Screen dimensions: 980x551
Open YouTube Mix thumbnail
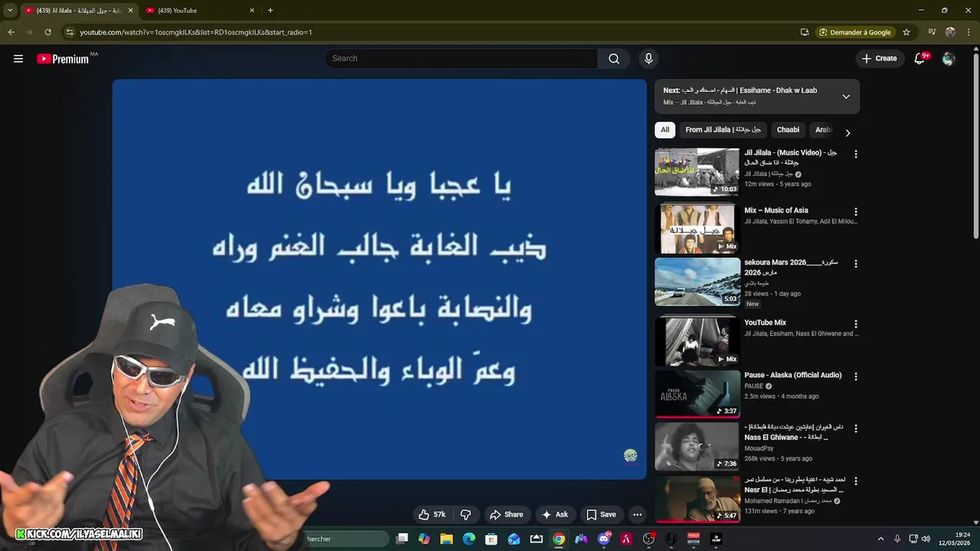click(x=697, y=341)
